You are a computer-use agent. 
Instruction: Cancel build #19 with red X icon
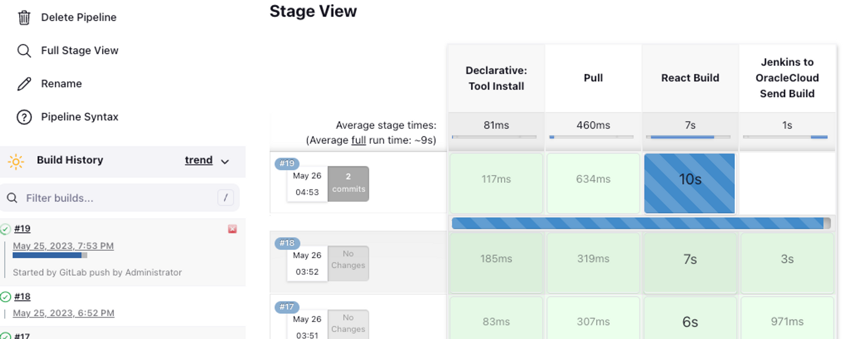(x=232, y=229)
